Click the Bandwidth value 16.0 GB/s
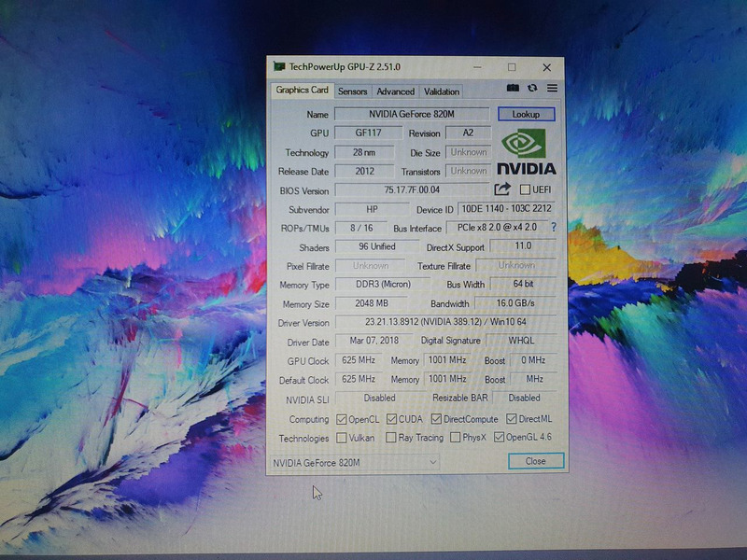 point(515,302)
